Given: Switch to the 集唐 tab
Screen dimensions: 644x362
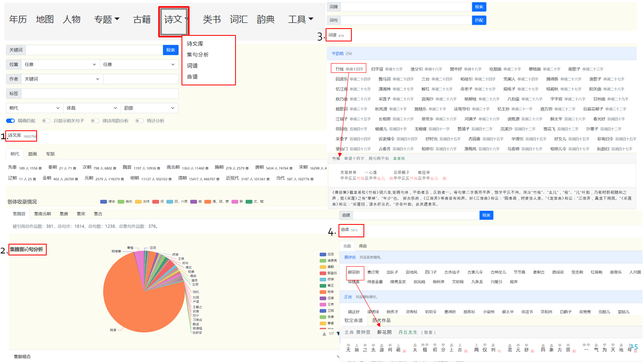Looking at the screenshot, I should coord(64,214).
